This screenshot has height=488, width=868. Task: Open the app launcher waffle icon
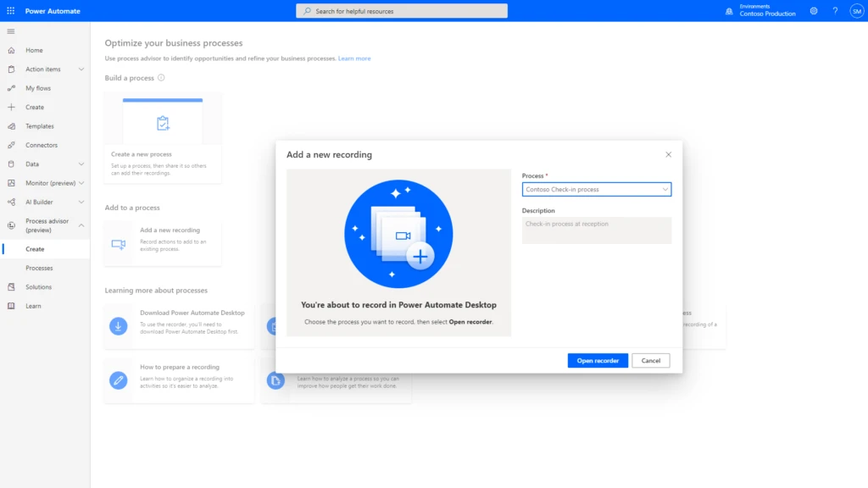click(x=9, y=10)
